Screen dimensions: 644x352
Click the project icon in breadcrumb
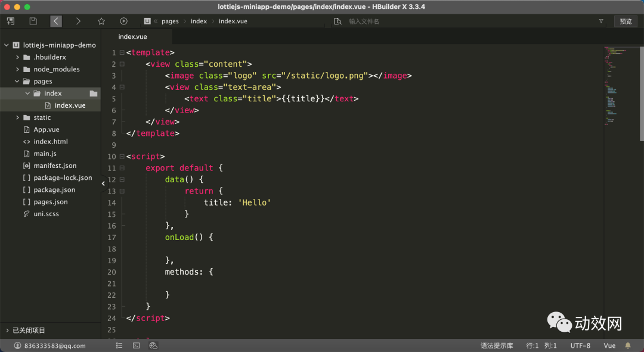coord(147,21)
